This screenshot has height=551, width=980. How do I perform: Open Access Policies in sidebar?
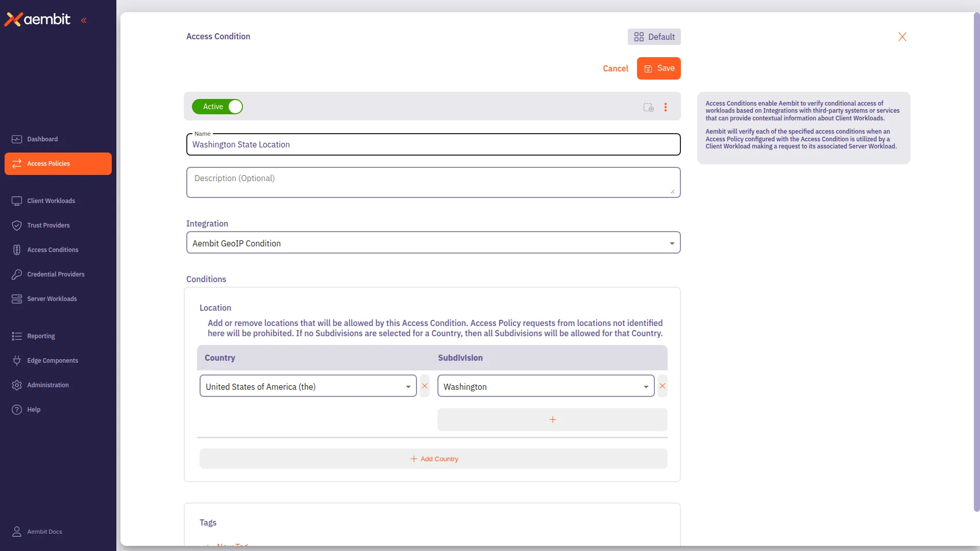[58, 164]
